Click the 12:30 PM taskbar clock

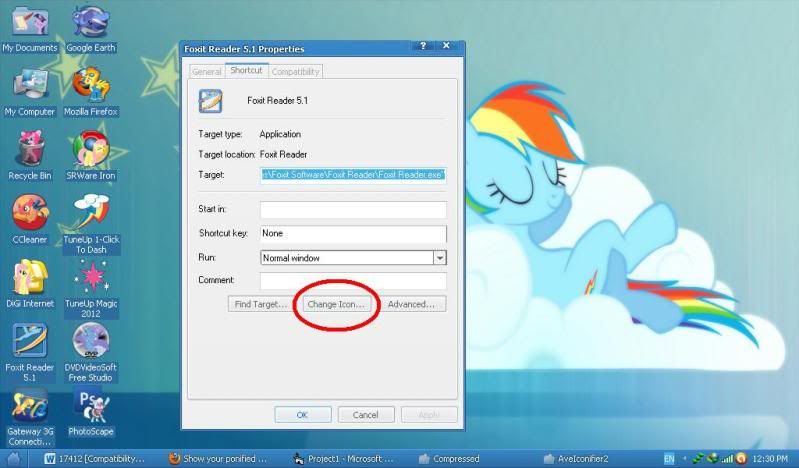(x=770, y=459)
